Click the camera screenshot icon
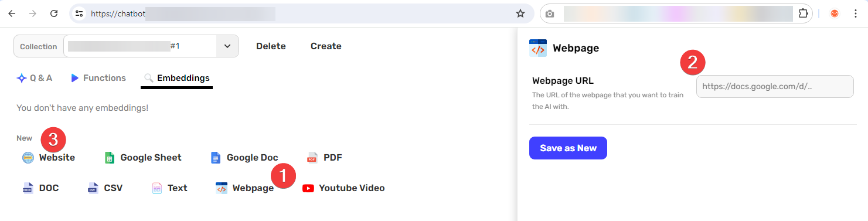Screen dimensions: 868x221 550,13
